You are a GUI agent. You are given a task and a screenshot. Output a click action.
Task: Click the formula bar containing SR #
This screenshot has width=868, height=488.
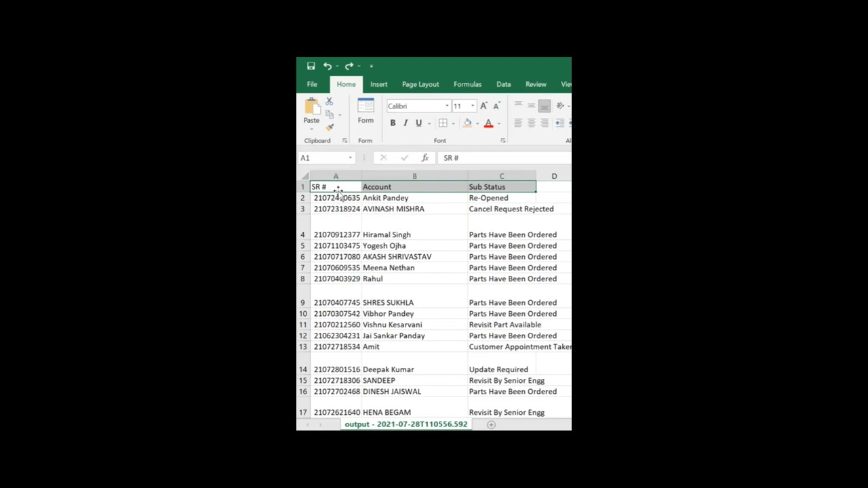(x=505, y=158)
